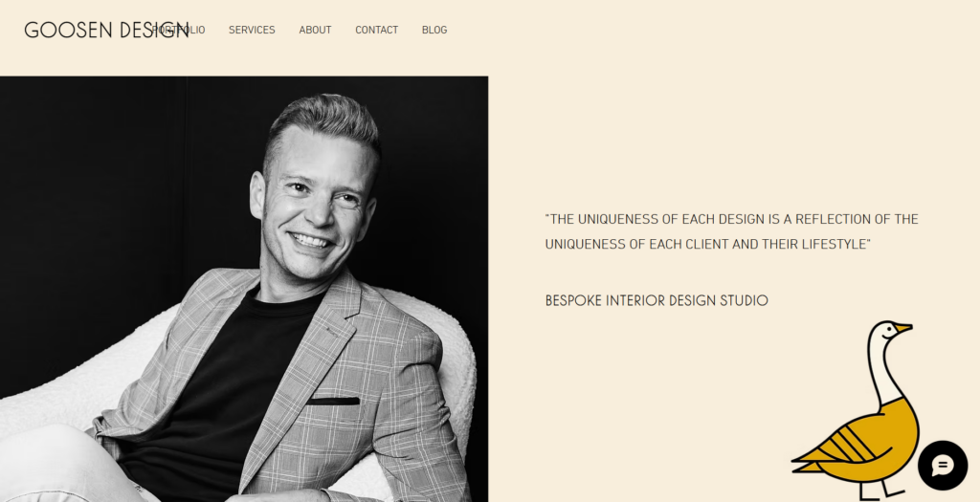
Task: Click the Goosen Design logo
Action: click(106, 30)
